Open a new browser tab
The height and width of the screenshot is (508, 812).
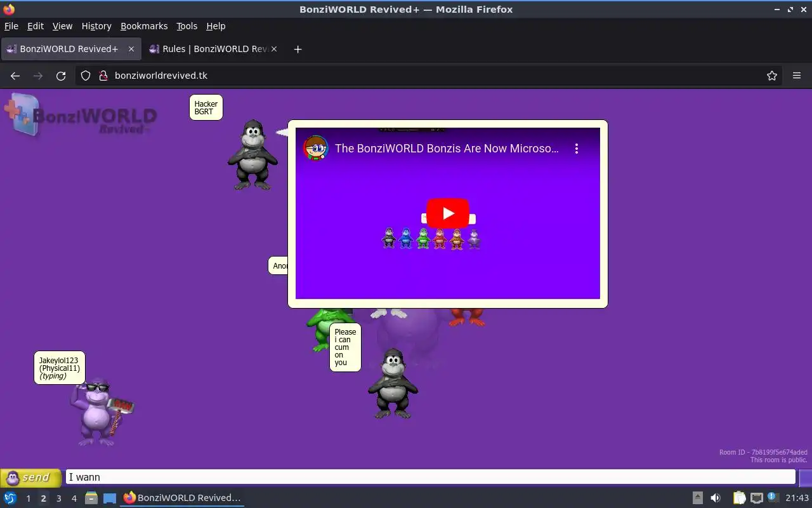pyautogui.click(x=298, y=49)
